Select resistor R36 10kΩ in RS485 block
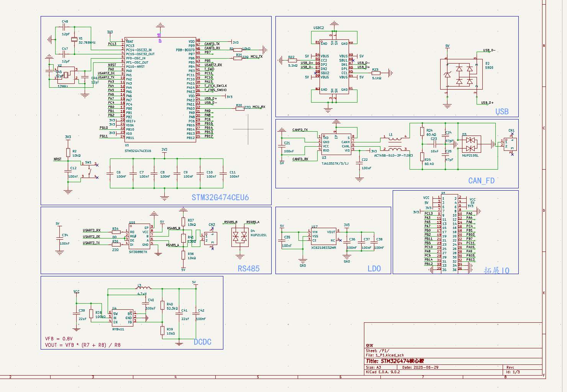The height and width of the screenshot is (392, 567). pyautogui.click(x=184, y=255)
